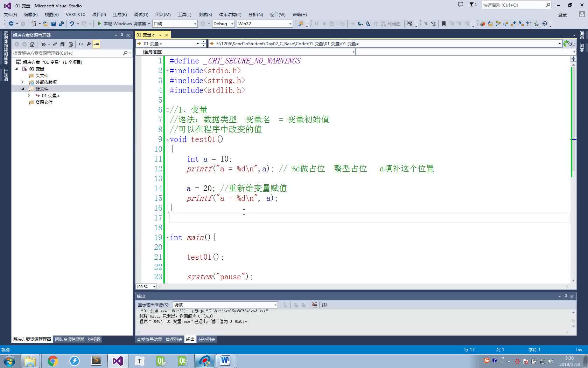Click the Find in Files icon
Screen dimensions: 588x368
tap(300, 23)
